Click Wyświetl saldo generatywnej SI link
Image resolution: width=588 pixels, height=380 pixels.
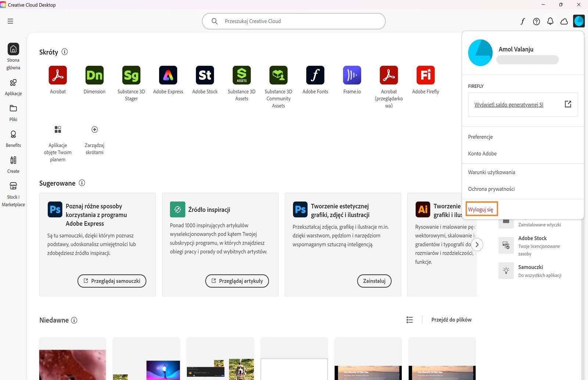click(x=509, y=105)
